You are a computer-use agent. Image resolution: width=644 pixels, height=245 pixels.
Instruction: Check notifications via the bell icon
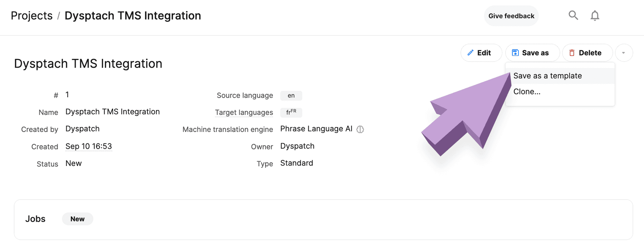(x=595, y=15)
